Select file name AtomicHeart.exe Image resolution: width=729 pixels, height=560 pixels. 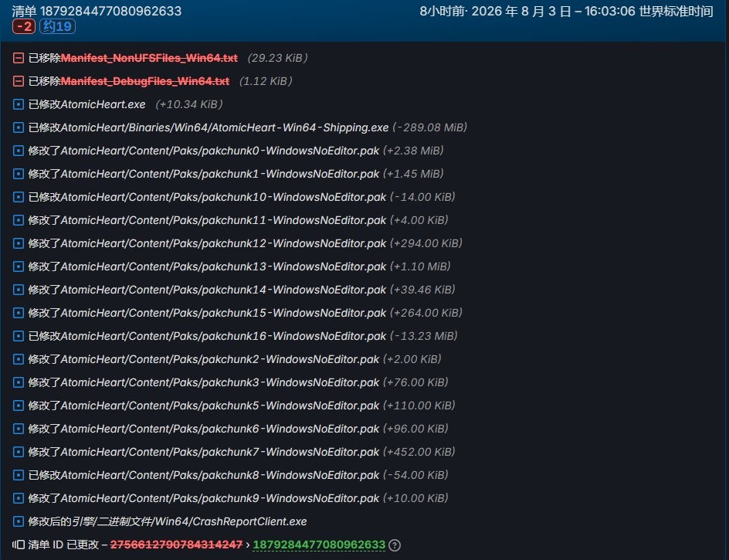point(103,104)
